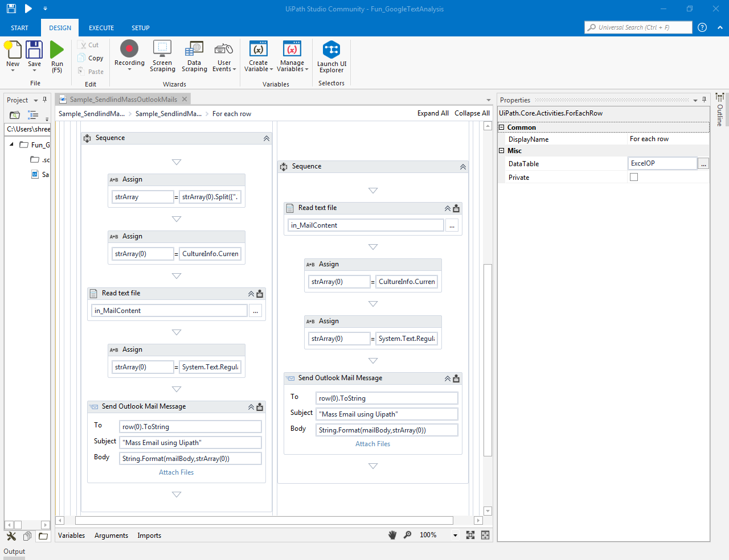This screenshot has width=729, height=560.
Task: Click the save icon in title bar
Action: click(11, 9)
